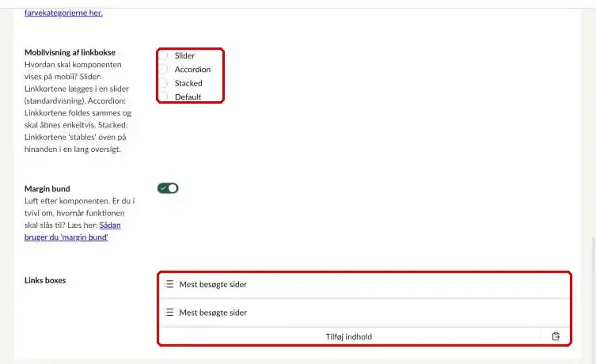Pick the Stacked radio option

(163, 83)
